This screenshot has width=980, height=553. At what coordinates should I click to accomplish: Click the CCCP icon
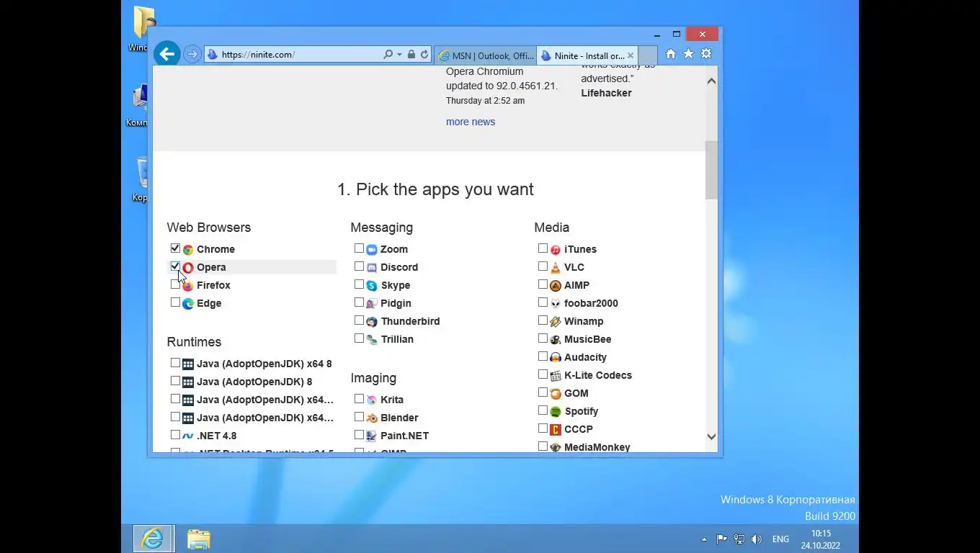[556, 430]
